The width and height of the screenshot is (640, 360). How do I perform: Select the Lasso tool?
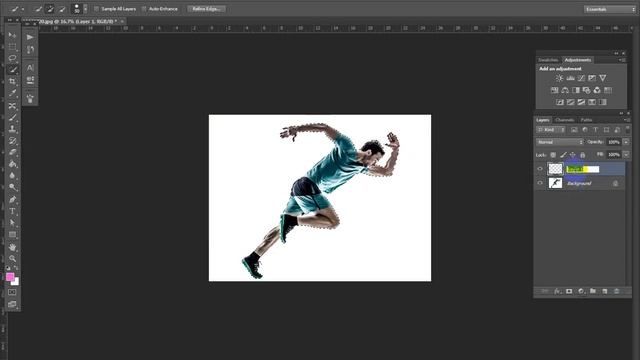pos(12,58)
